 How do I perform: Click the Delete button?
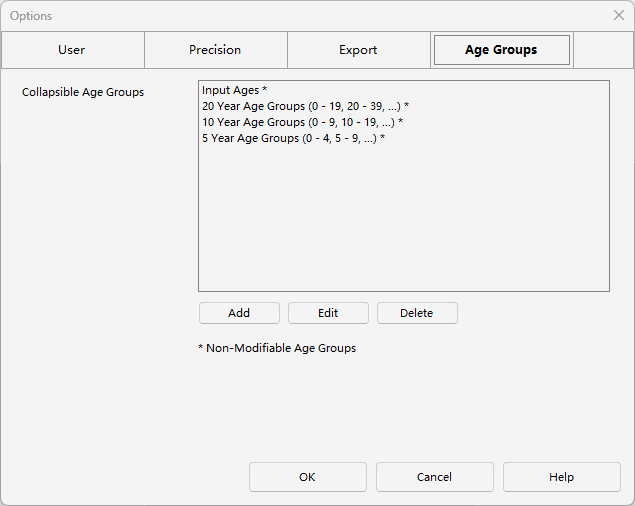point(418,313)
